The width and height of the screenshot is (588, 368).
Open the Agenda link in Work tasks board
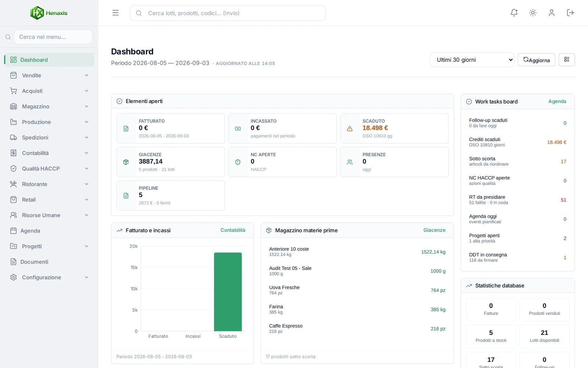(x=557, y=101)
